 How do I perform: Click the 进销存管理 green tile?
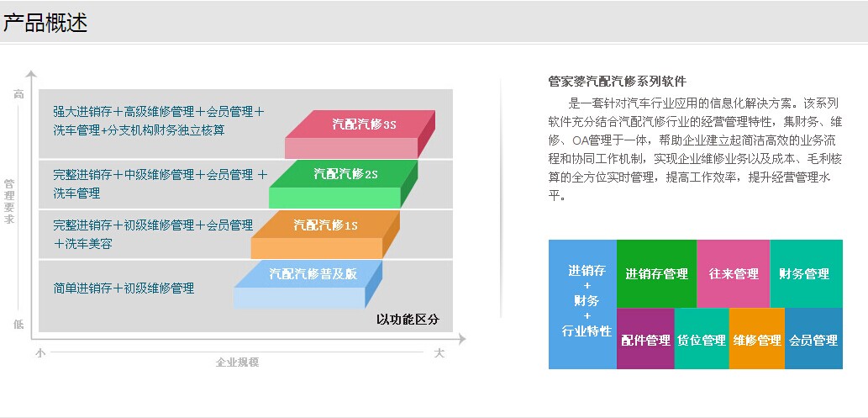tap(656, 273)
